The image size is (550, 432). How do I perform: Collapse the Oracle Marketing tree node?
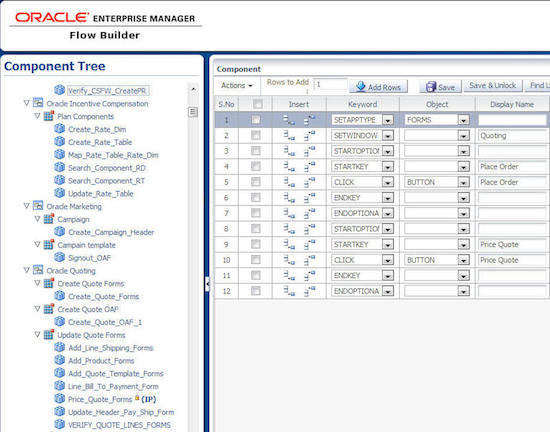26,206
